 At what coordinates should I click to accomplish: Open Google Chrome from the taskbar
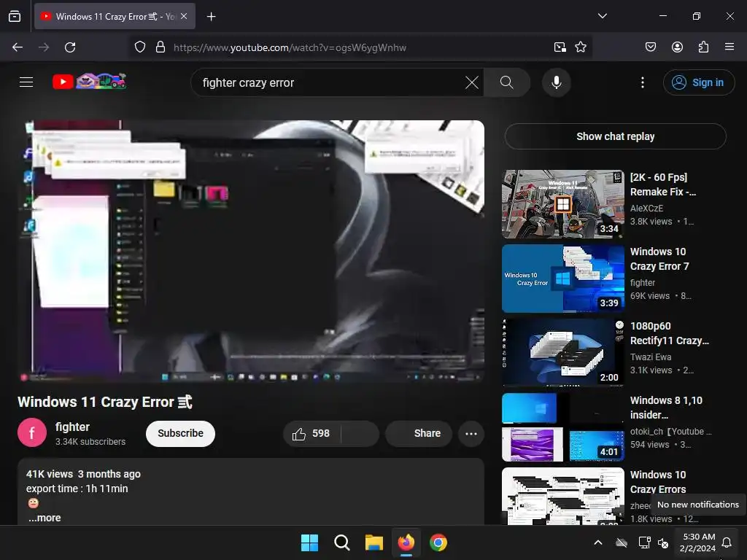(438, 542)
